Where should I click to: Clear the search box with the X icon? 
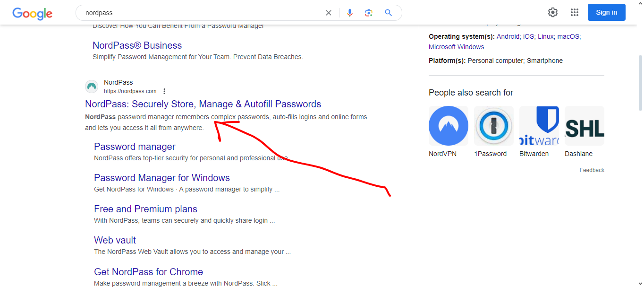click(329, 13)
